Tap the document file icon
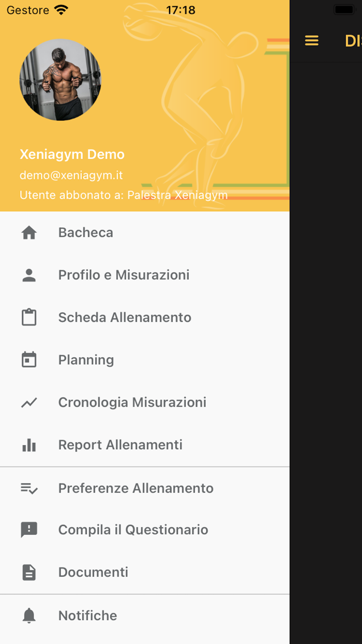 29,572
